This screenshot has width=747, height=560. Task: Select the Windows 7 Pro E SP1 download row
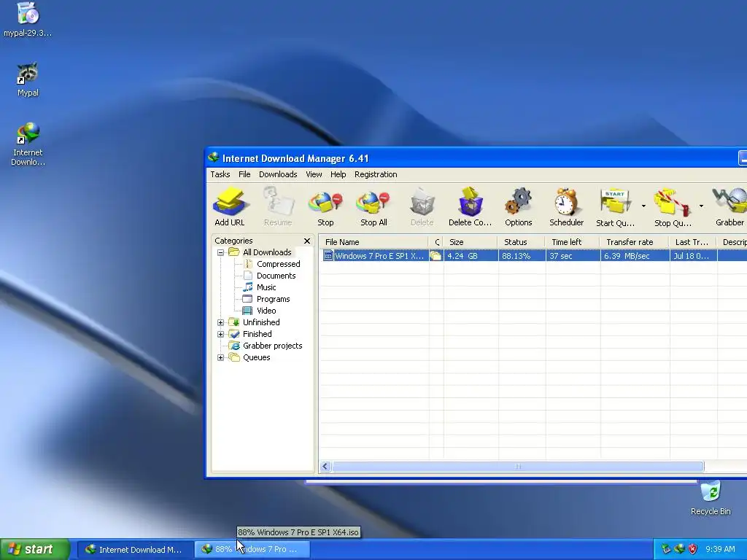tap(533, 256)
